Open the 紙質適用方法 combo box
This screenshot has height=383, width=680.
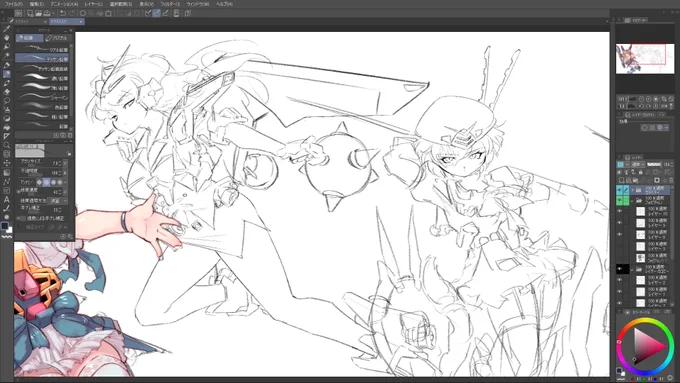(58, 201)
